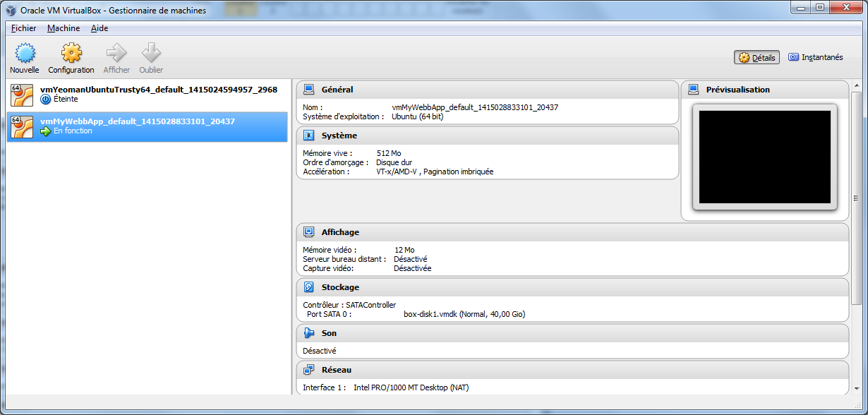Click the Général section monitor icon
This screenshot has width=868, height=415.
click(x=308, y=90)
